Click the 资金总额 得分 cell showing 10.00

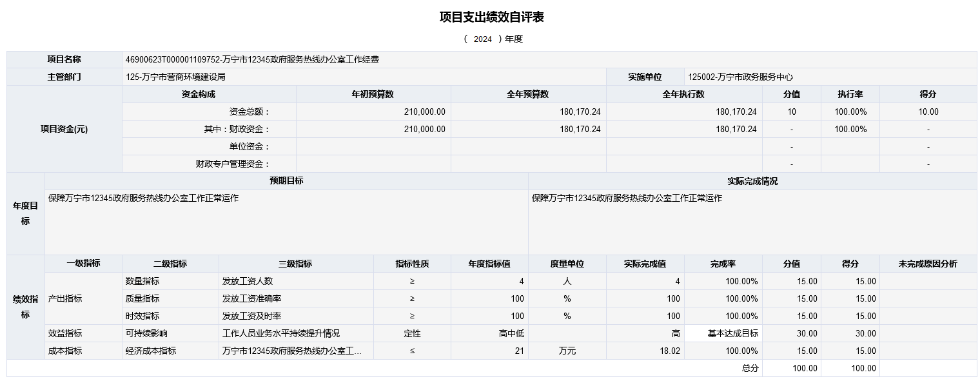pyautogui.click(x=928, y=112)
